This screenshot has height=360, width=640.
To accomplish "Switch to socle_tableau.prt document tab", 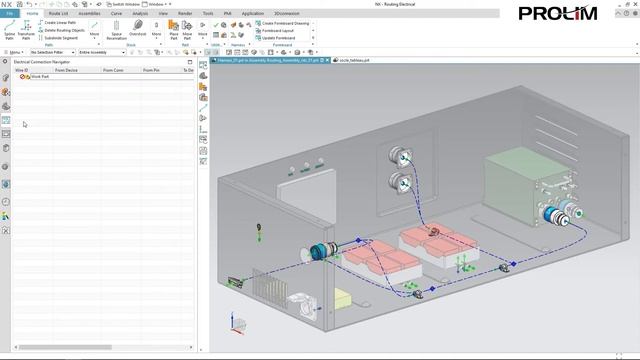I will pyautogui.click(x=351, y=60).
